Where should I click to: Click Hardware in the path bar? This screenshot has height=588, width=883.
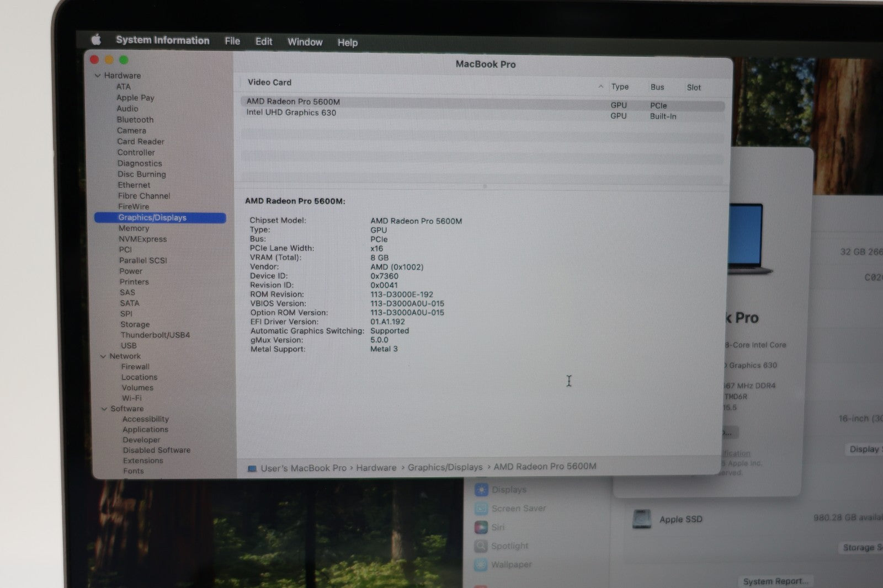[376, 468]
